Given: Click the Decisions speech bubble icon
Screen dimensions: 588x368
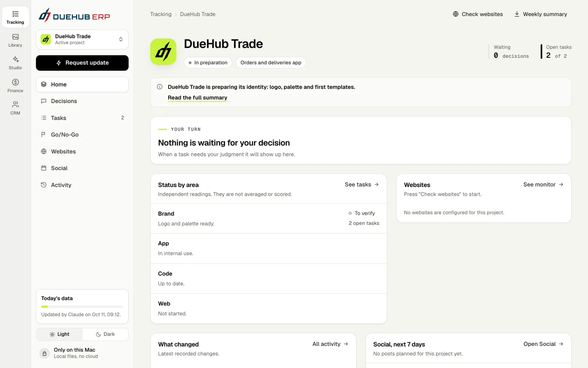Looking at the screenshot, I should 44,101.
